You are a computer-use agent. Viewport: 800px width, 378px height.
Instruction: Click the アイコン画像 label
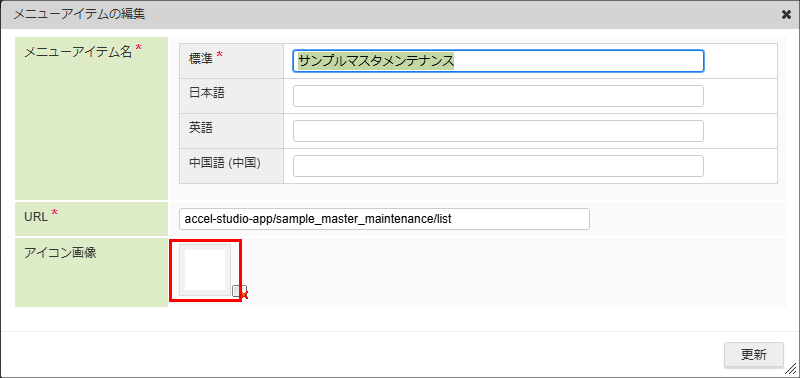[x=61, y=253]
